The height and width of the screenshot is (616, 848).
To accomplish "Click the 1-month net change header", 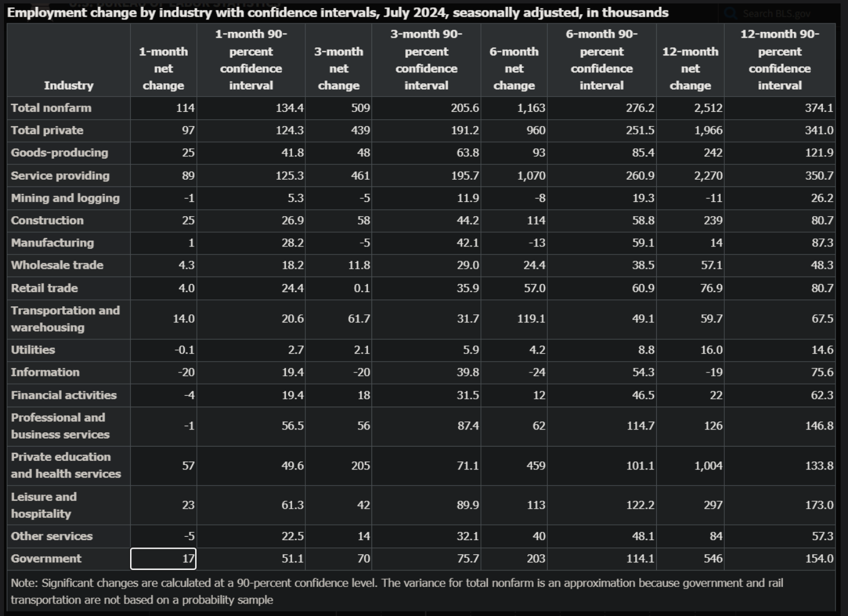I will [x=163, y=68].
